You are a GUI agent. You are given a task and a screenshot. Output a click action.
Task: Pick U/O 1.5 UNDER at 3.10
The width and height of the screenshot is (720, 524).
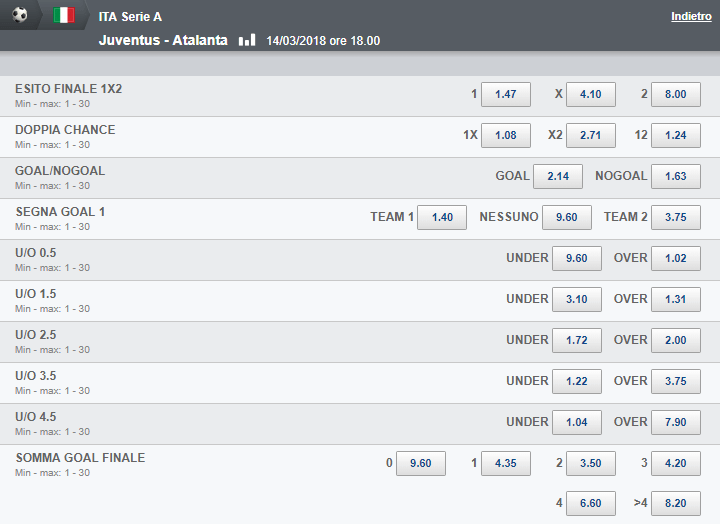point(577,299)
